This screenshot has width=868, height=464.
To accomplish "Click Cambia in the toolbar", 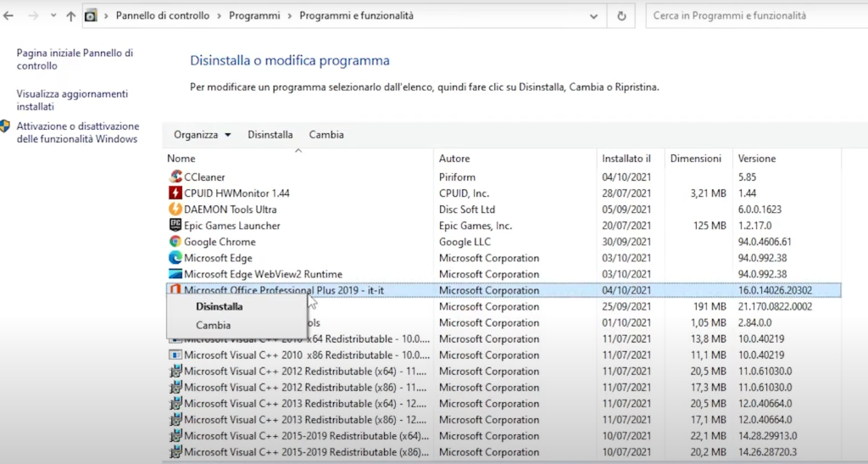I will point(326,135).
